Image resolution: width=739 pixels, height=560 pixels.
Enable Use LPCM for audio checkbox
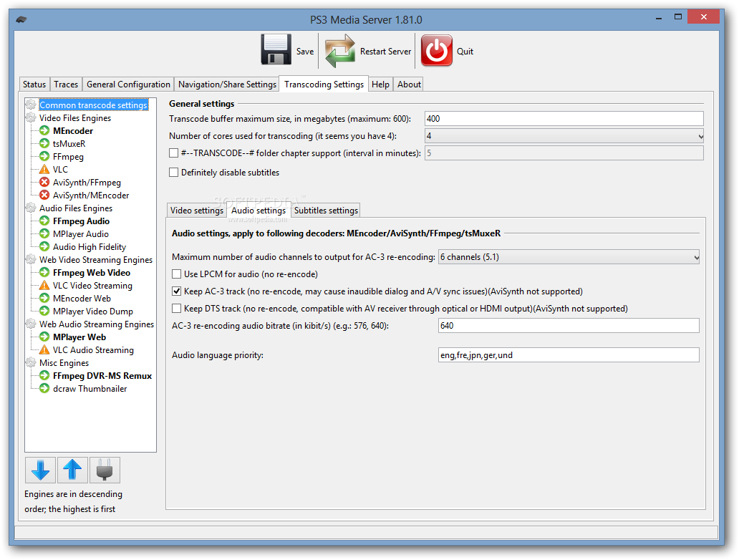tap(177, 274)
